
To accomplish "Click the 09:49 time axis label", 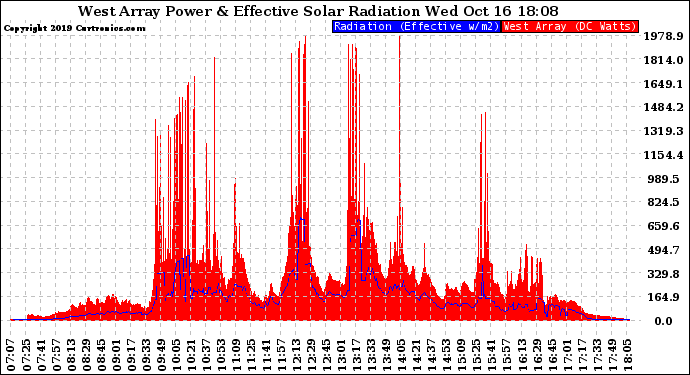I will click(161, 355).
